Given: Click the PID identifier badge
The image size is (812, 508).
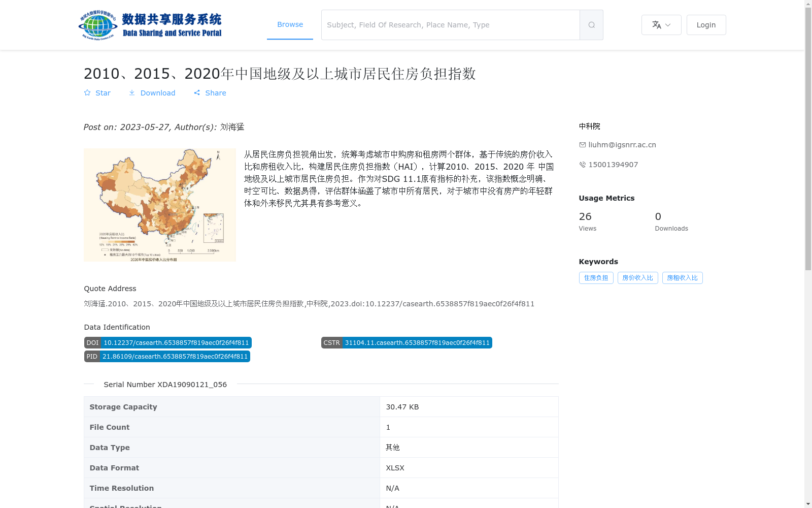Looking at the screenshot, I should (x=167, y=357).
